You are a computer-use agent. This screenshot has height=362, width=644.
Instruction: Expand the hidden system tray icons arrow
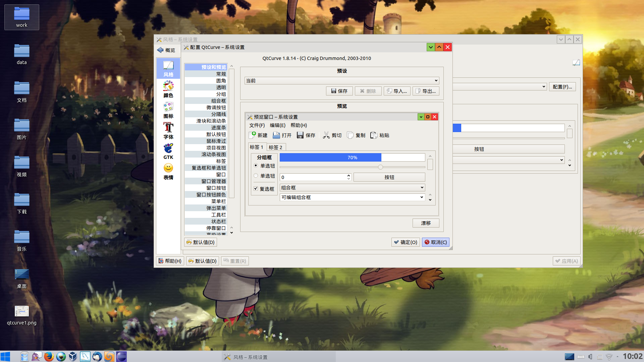618,357
